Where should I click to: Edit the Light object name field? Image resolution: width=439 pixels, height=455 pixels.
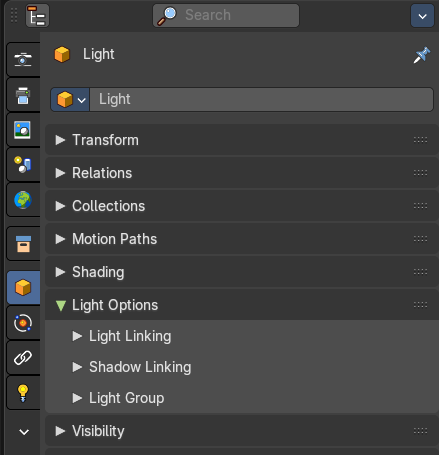click(261, 99)
